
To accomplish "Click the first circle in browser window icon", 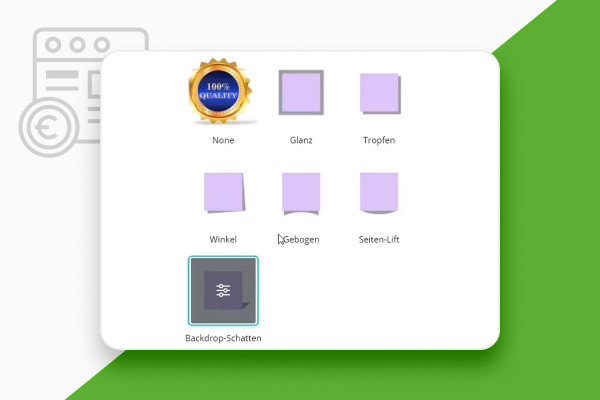I will pos(53,44).
